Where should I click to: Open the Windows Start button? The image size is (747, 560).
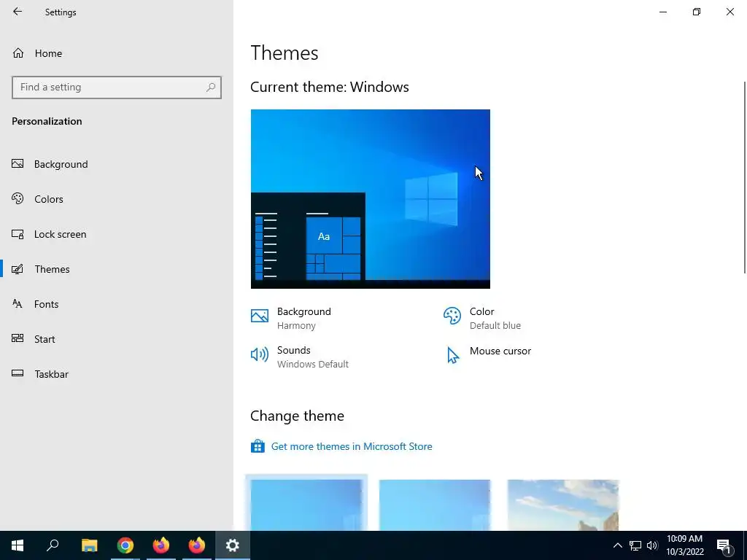click(18, 545)
